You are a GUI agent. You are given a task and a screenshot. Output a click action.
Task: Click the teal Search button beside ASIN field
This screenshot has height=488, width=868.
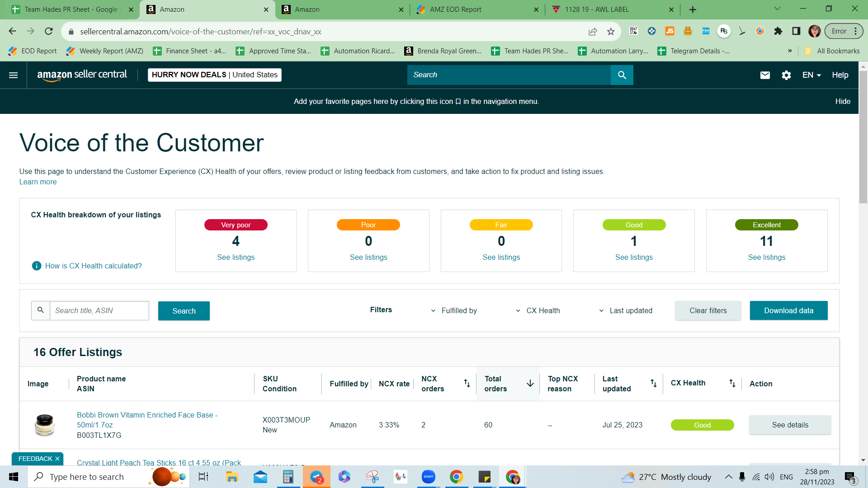coord(184,311)
